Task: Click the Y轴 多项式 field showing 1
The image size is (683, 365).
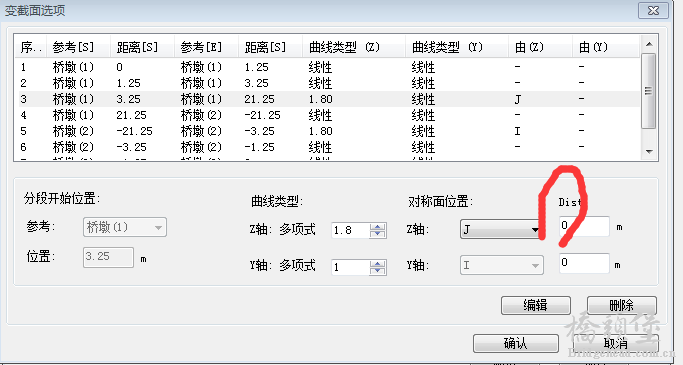Action: (x=351, y=267)
